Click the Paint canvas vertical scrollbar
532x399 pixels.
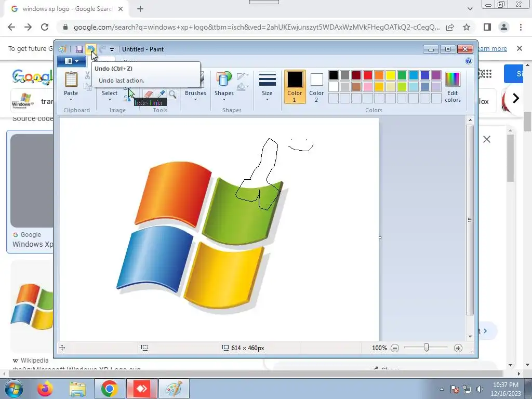tap(470, 220)
